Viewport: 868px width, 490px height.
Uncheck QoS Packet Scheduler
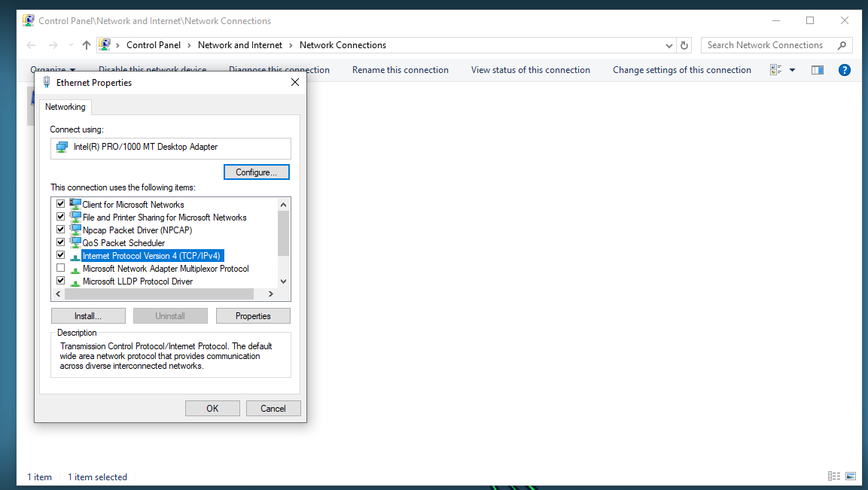(x=61, y=242)
